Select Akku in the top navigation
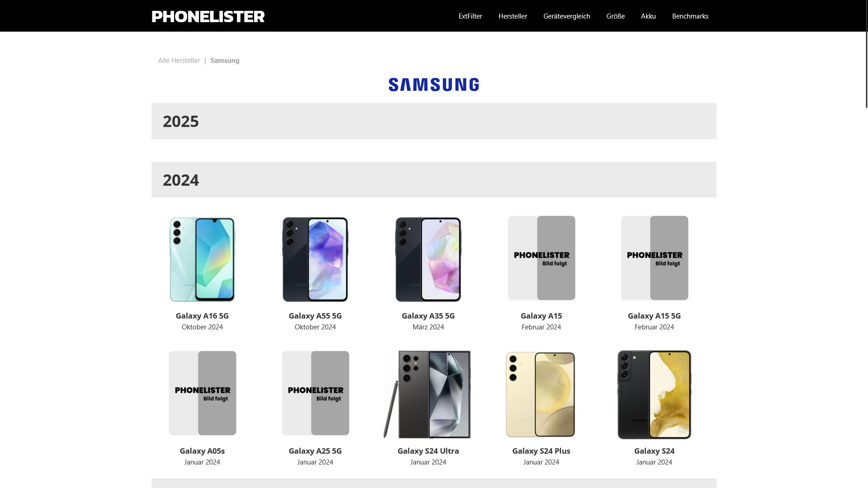 [648, 16]
